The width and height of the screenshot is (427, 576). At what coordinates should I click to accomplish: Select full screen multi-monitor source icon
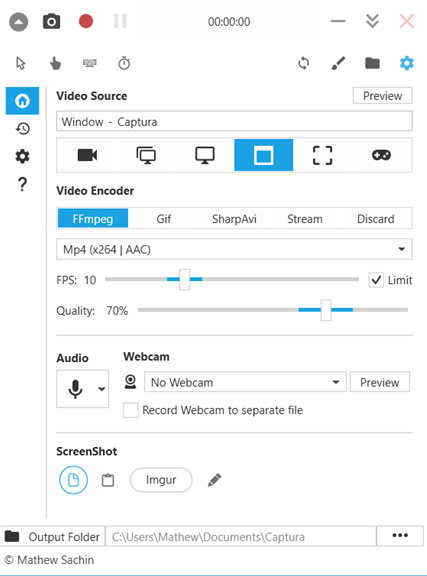[x=146, y=155]
